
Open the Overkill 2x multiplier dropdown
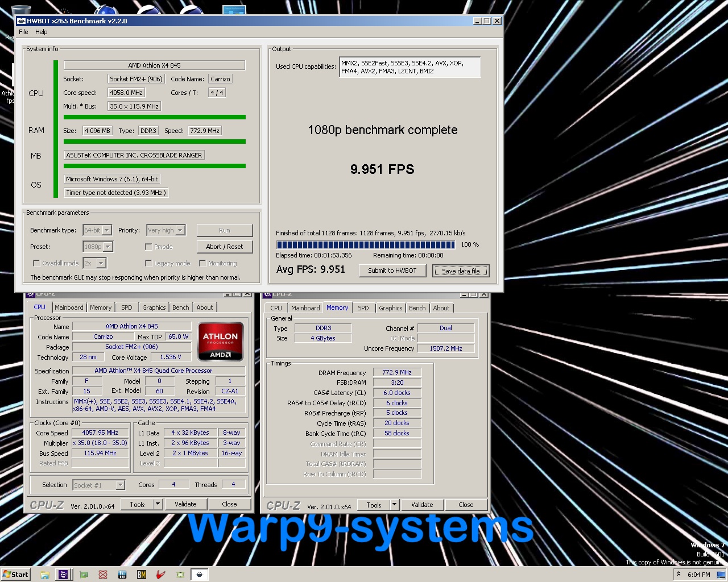(94, 263)
